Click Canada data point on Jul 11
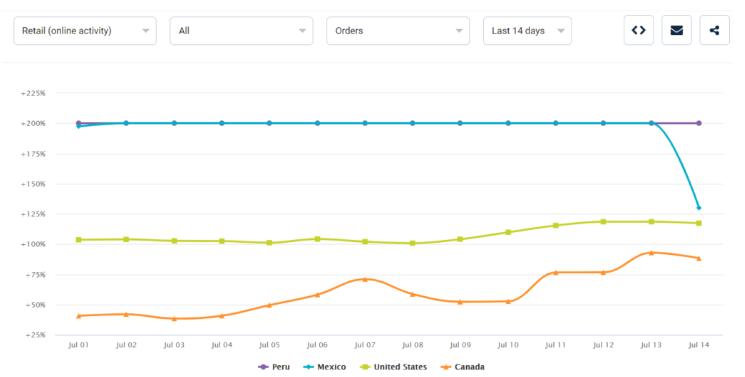Viewport: 745px width, 377px height. tap(555, 272)
